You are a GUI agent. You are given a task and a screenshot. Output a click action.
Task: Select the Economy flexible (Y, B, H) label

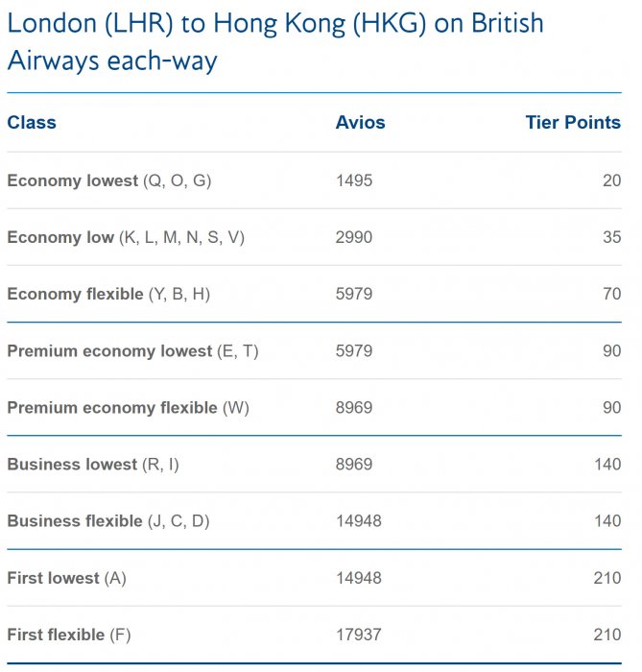[x=108, y=294]
